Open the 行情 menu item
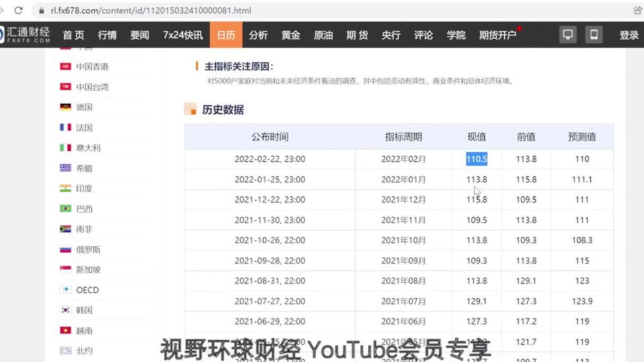The image size is (644, 362). point(107,35)
